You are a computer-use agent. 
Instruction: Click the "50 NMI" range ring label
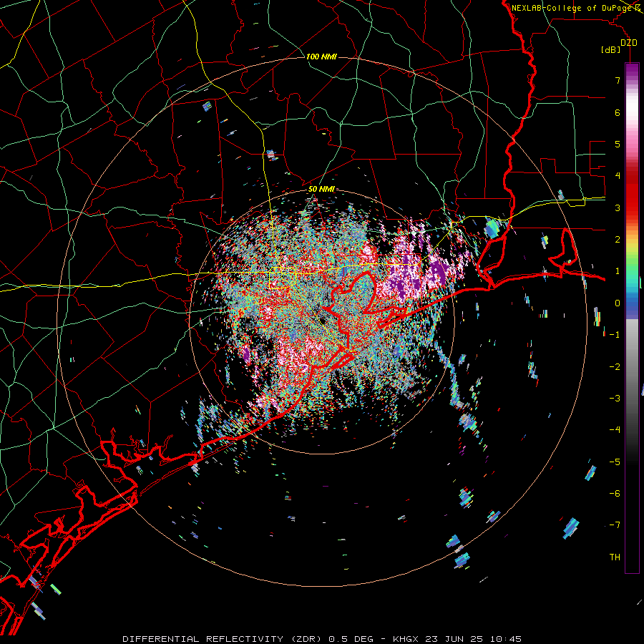321,190
